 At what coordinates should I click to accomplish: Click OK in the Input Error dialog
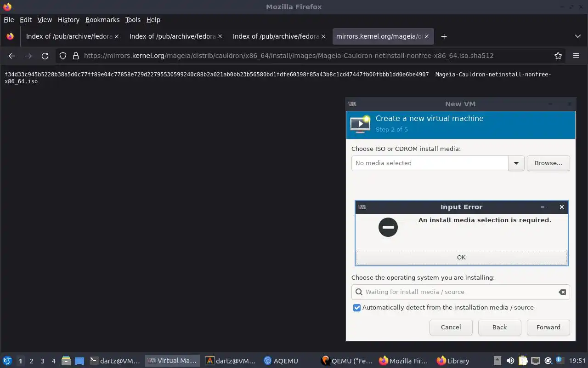click(461, 257)
